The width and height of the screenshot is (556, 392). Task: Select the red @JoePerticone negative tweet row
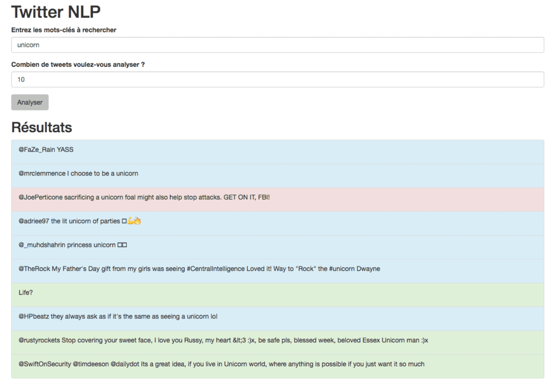(x=277, y=197)
